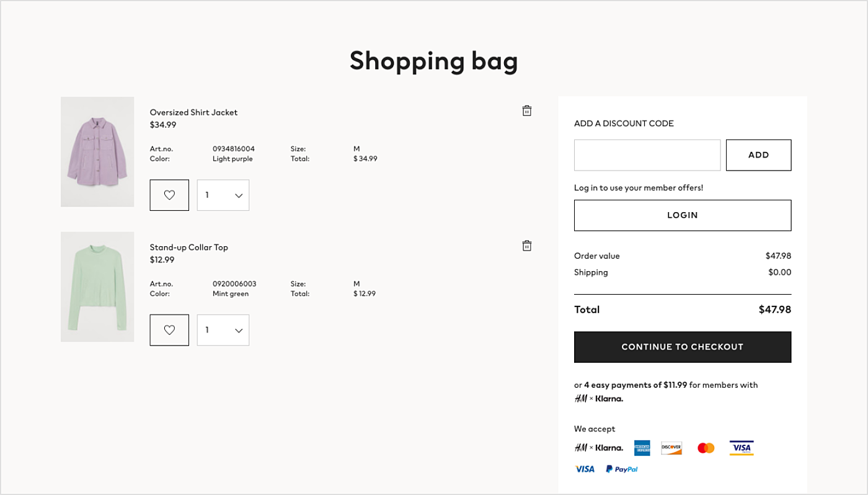Click the LOGIN button
The image size is (868, 495).
(x=683, y=215)
